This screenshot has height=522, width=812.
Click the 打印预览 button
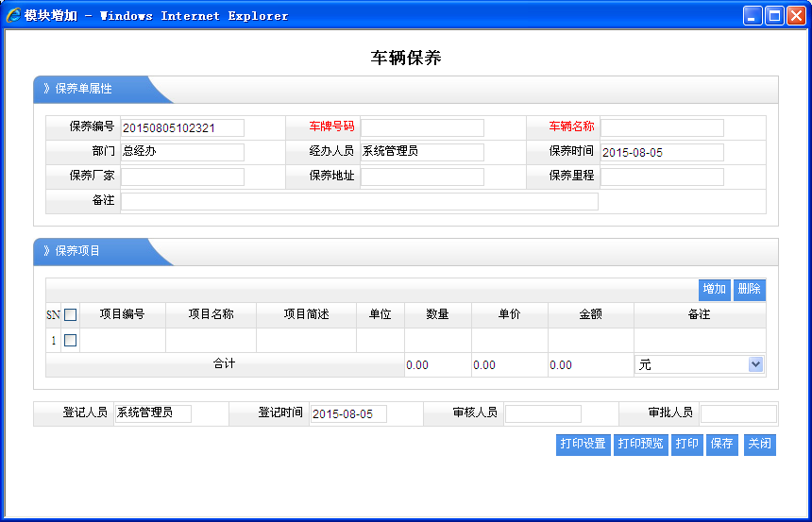point(640,444)
